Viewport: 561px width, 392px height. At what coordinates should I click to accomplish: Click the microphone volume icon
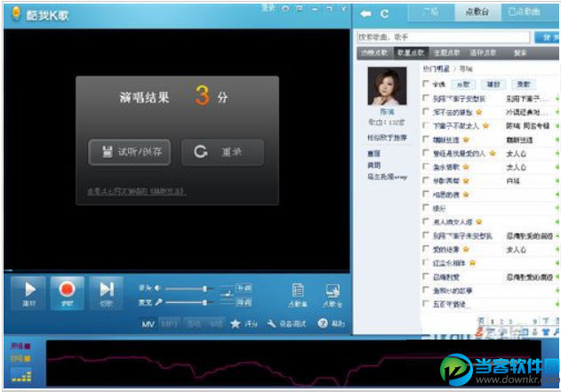[x=158, y=302]
